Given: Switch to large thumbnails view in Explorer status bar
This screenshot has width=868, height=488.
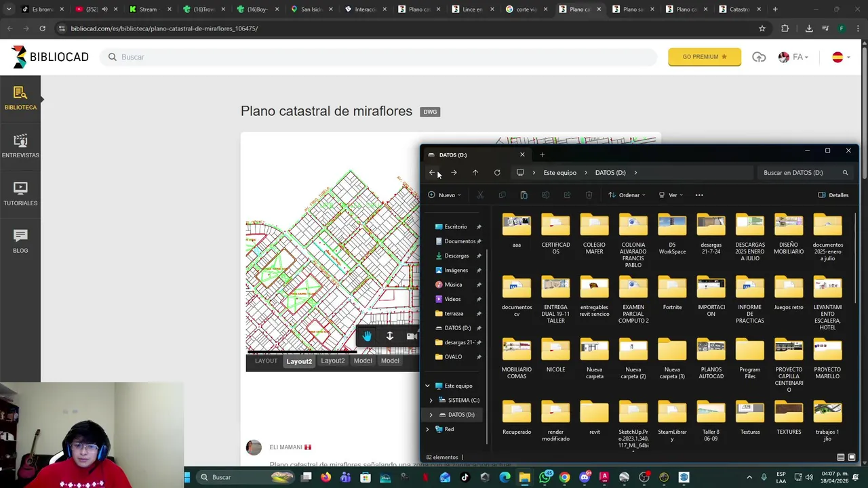Looking at the screenshot, I should [852, 457].
